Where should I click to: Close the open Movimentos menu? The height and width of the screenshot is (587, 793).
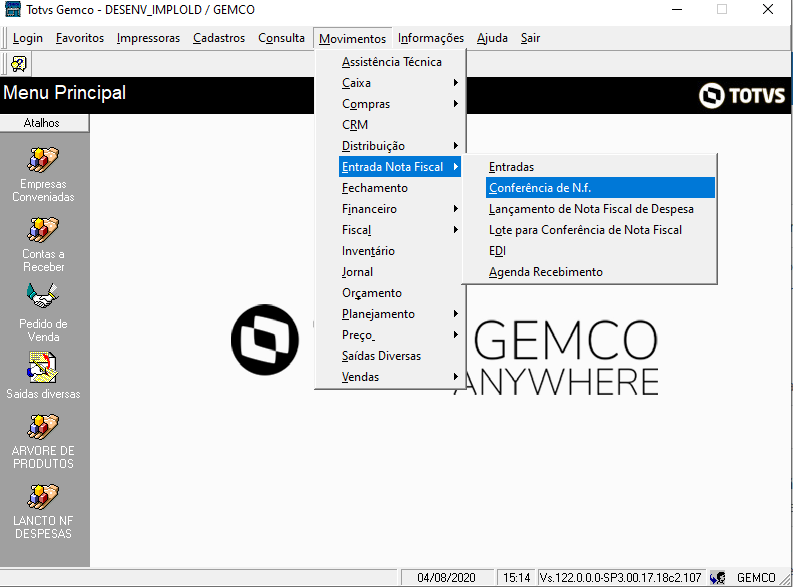point(353,38)
